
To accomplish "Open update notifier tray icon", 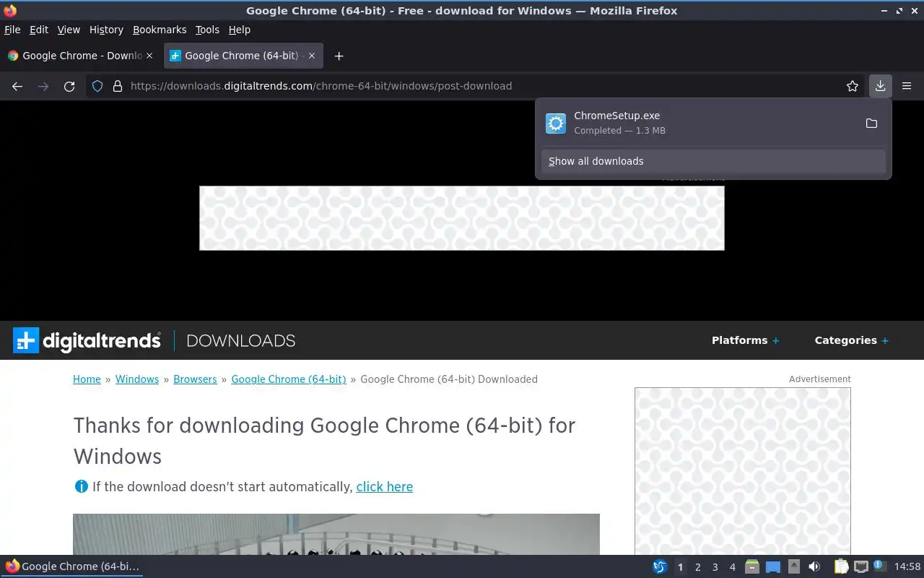I will (879, 566).
